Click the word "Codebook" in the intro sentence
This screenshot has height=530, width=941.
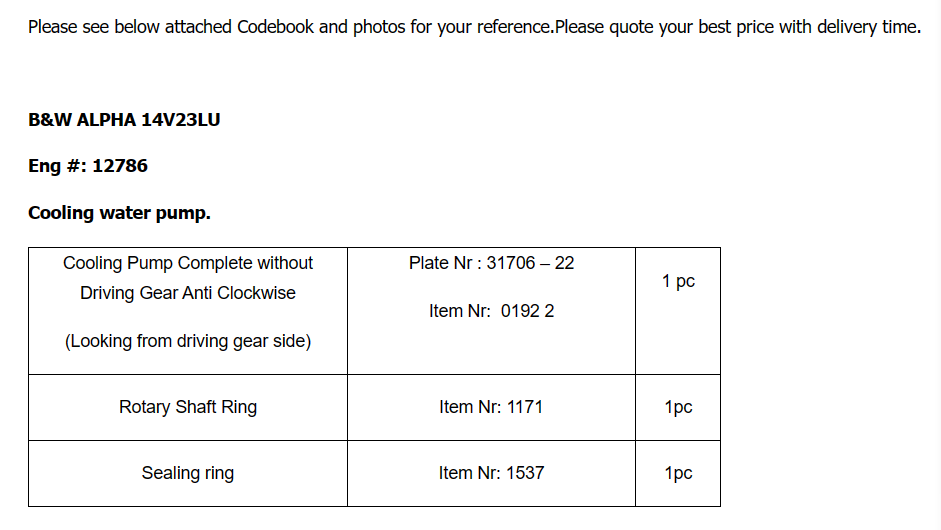(275, 27)
